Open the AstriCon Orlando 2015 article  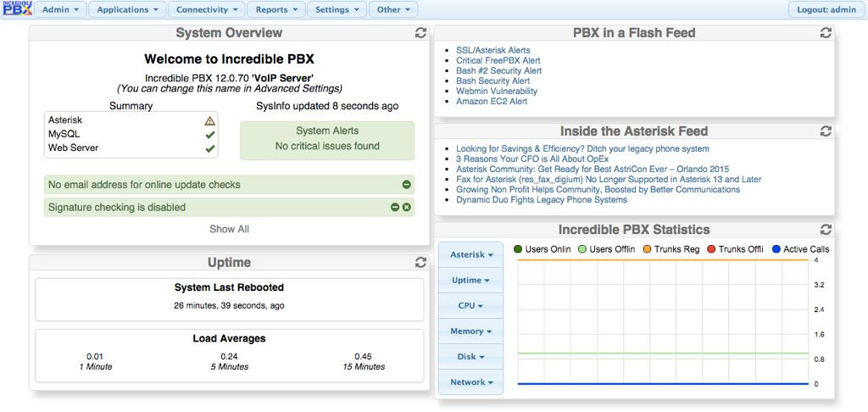pos(593,169)
